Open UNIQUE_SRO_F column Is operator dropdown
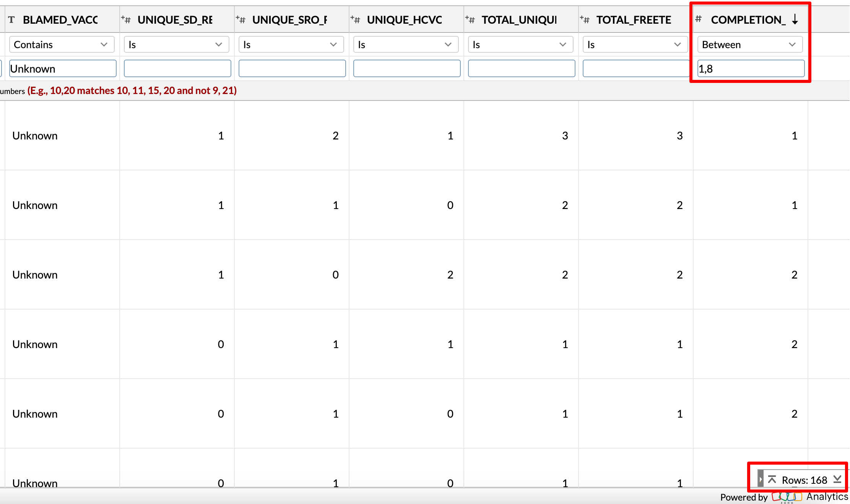 (x=291, y=45)
